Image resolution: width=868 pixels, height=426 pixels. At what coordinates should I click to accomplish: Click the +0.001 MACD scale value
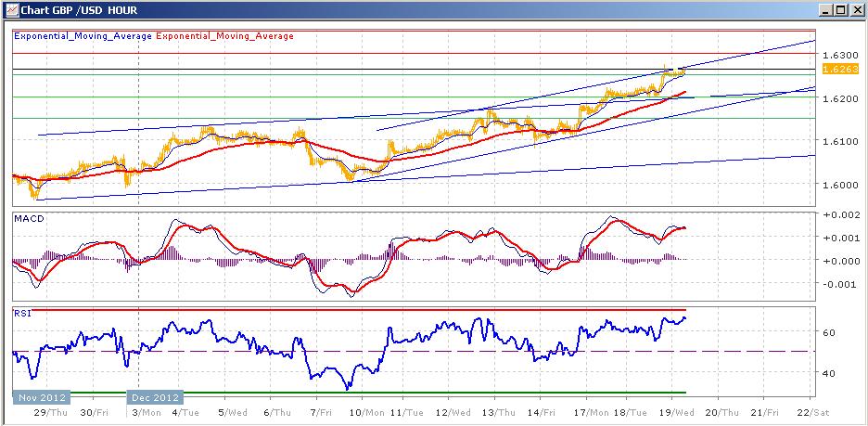[x=840, y=238]
